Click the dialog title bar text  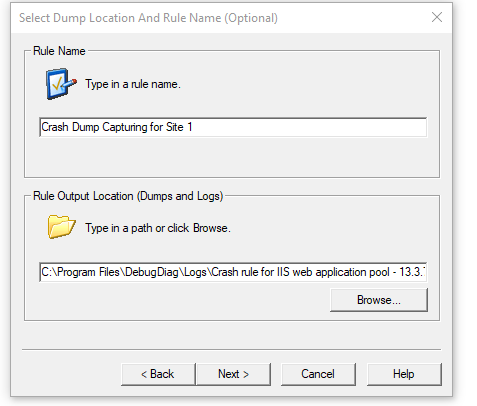pos(148,18)
